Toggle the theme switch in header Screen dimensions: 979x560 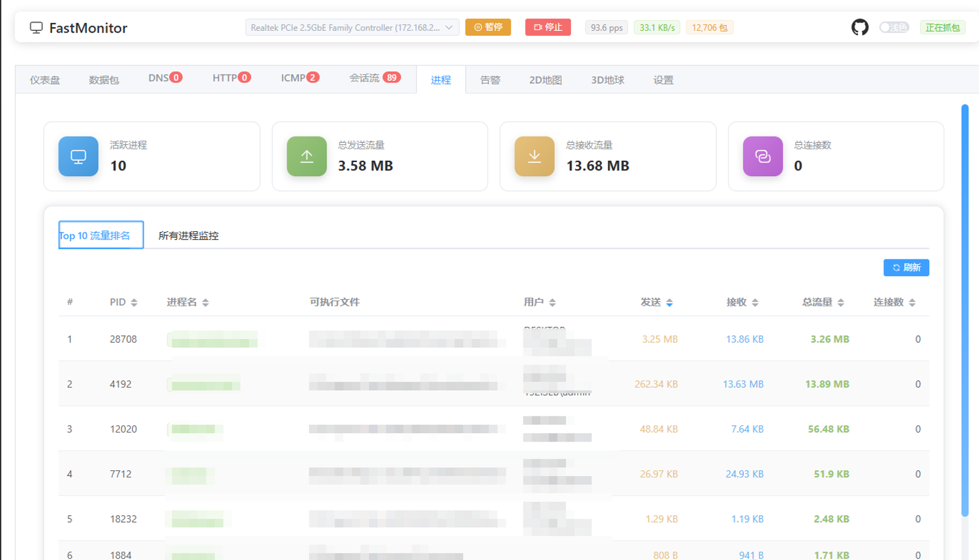894,28
